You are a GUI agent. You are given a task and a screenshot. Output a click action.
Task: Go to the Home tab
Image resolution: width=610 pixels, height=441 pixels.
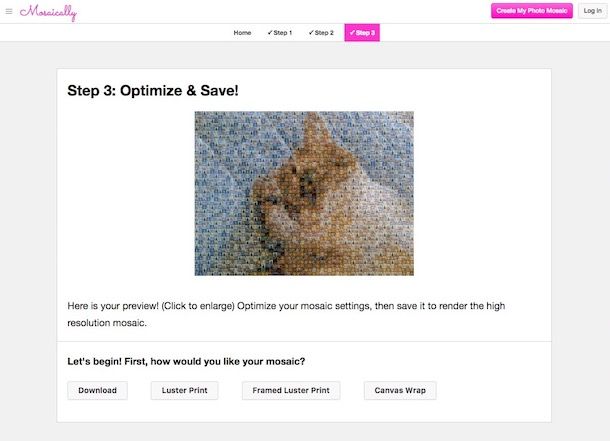coord(242,33)
